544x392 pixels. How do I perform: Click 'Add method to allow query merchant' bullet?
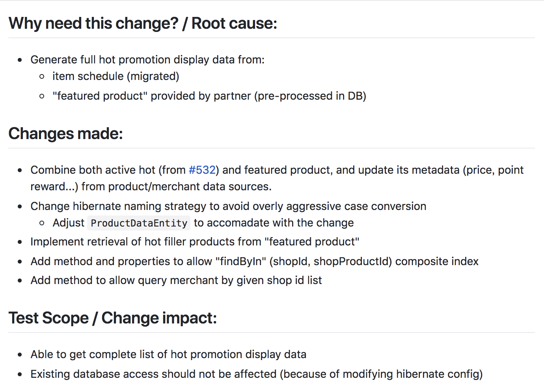176,280
